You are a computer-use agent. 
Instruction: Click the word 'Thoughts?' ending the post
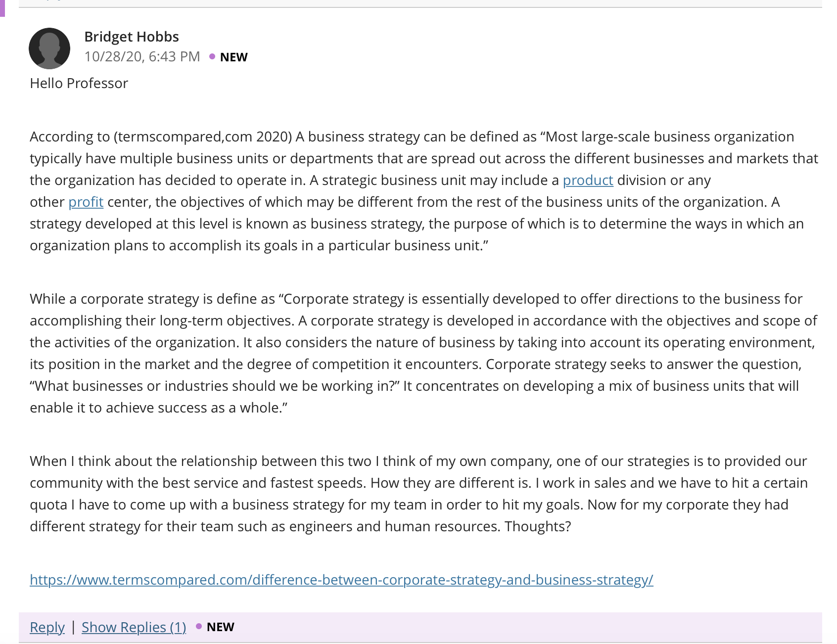pos(538,526)
